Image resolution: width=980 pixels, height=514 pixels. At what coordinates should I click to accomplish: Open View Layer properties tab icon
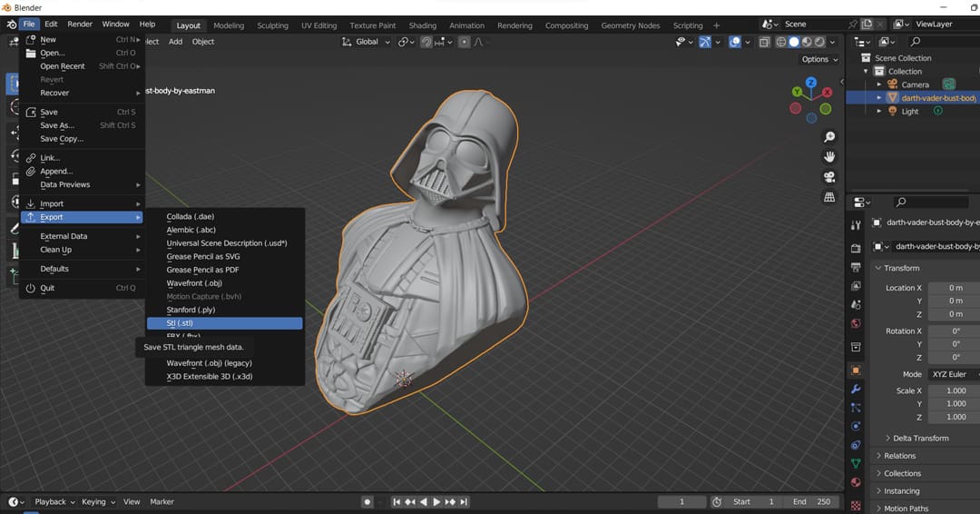click(x=856, y=286)
